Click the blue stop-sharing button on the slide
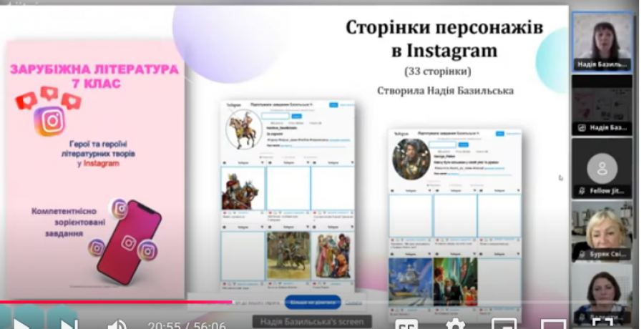The height and width of the screenshot is (329, 644). coord(313,303)
